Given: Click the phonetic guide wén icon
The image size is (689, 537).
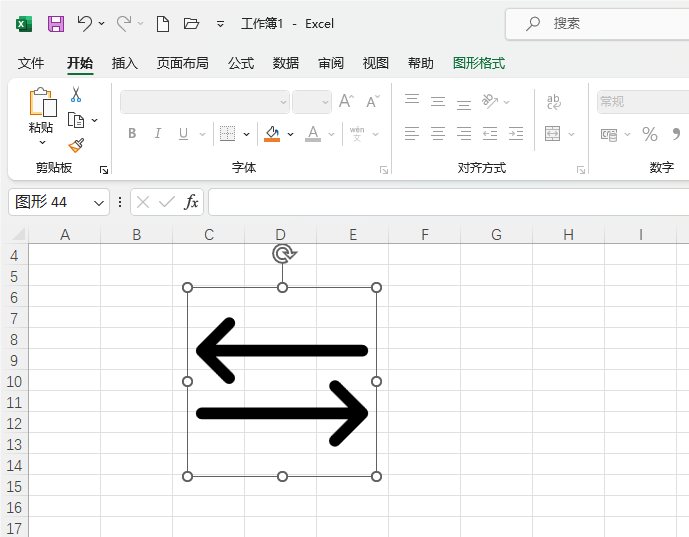Looking at the screenshot, I should click(x=357, y=134).
